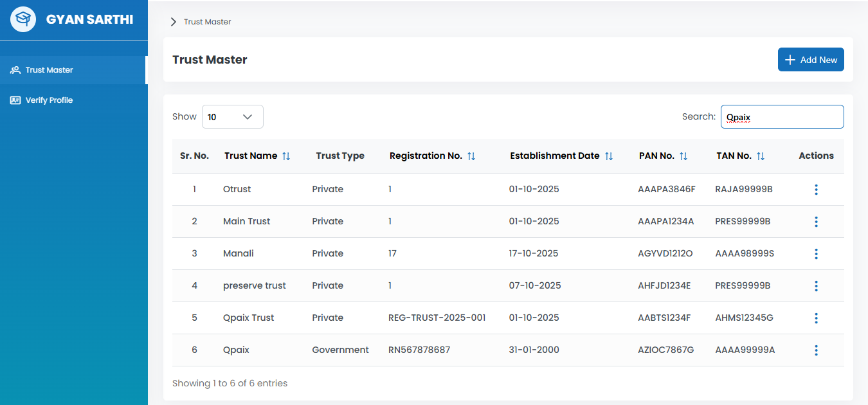Click the Gyan Sarthi graduation cap logo

click(23, 19)
